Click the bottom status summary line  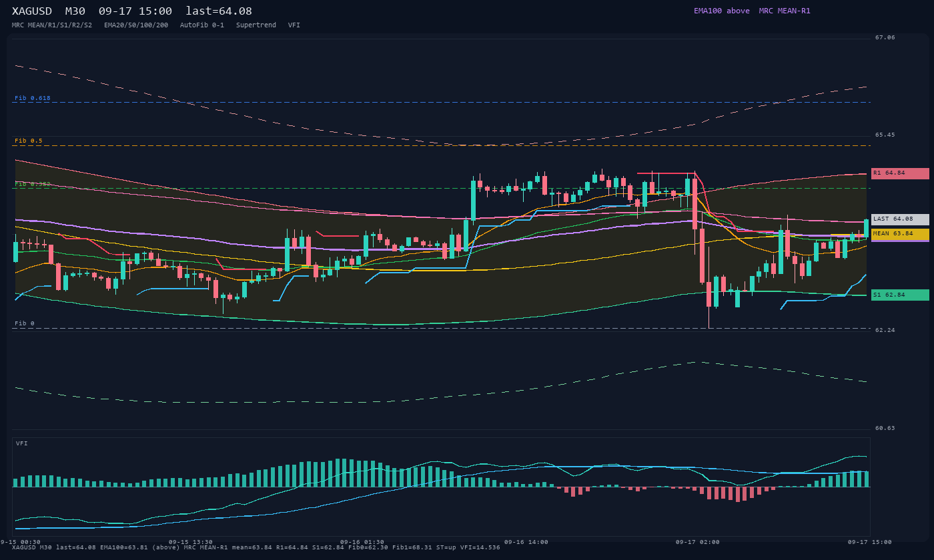(x=256, y=547)
